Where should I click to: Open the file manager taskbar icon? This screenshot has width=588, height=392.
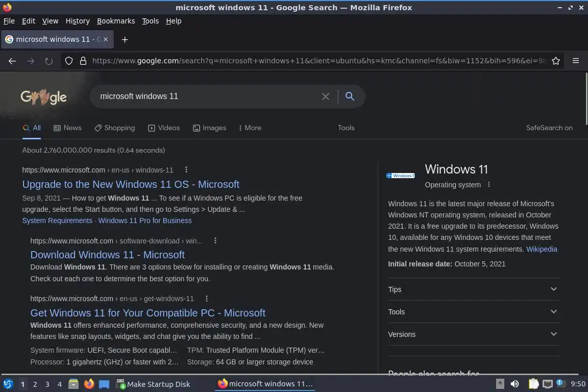coord(73,384)
